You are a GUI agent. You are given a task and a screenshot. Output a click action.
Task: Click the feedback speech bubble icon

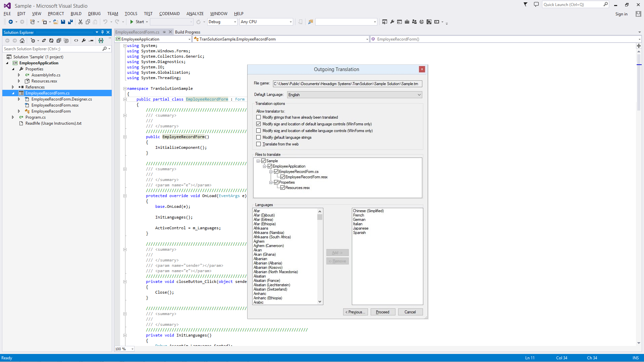[536, 4]
